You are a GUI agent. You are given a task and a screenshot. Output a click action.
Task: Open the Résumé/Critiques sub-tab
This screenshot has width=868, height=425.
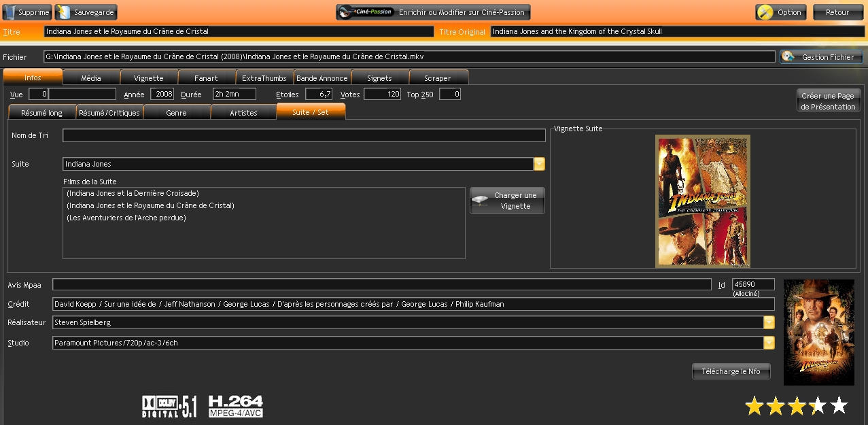click(x=109, y=112)
